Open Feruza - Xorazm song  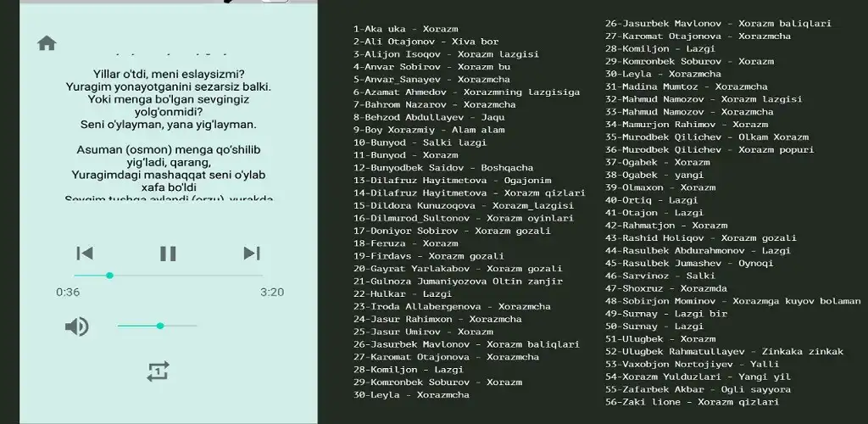click(405, 243)
